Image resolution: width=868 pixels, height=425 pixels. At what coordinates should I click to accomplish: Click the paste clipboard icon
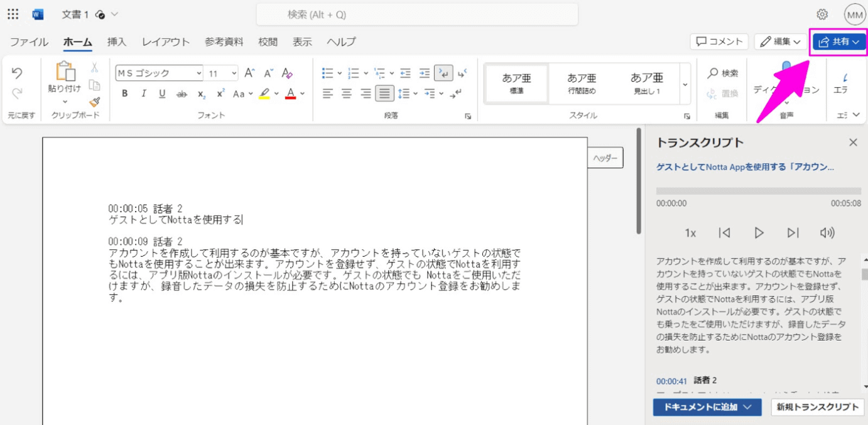65,72
